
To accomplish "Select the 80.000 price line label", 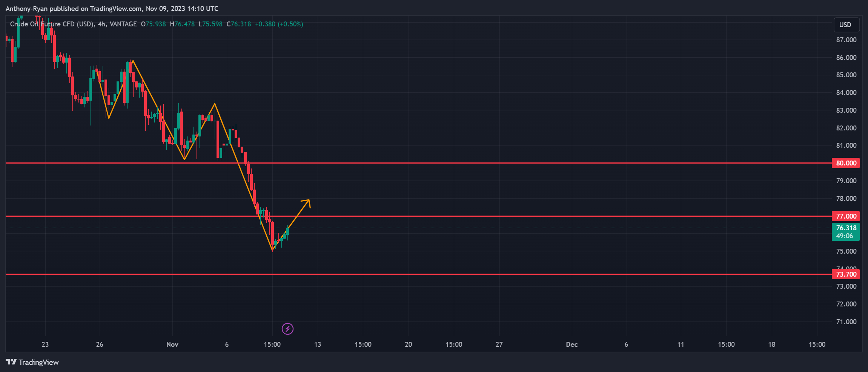I will tap(846, 163).
